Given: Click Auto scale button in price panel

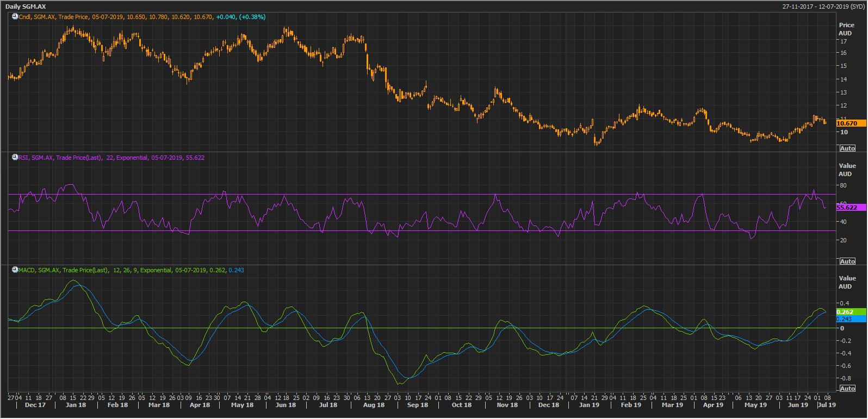Looking at the screenshot, I should point(847,148).
